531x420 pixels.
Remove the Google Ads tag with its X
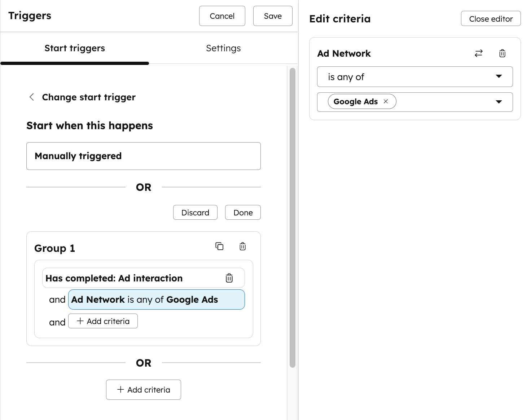click(386, 101)
